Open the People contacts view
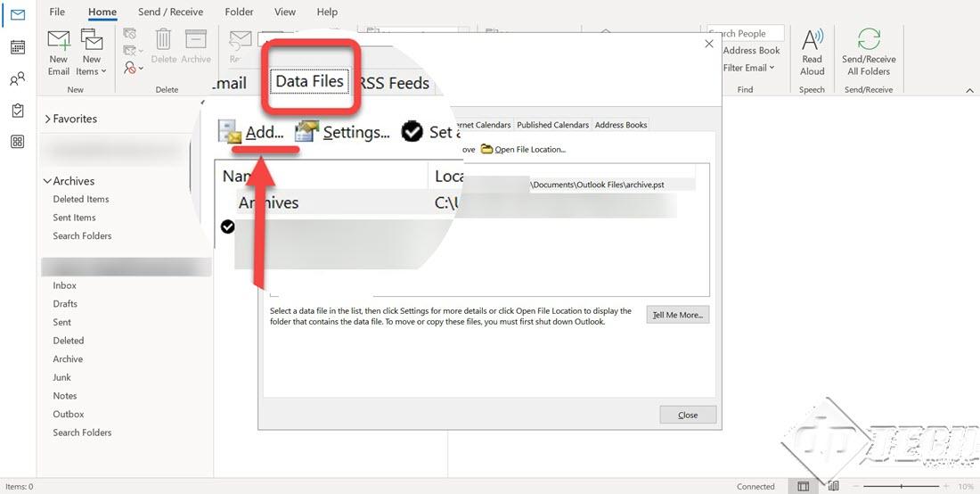The width and height of the screenshot is (980, 494). click(17, 79)
